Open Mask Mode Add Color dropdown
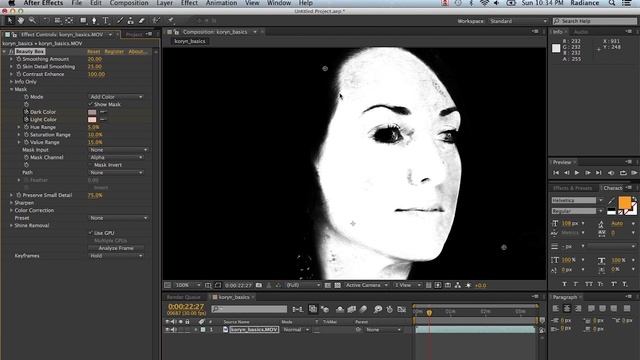The image size is (640, 360). tap(116, 97)
